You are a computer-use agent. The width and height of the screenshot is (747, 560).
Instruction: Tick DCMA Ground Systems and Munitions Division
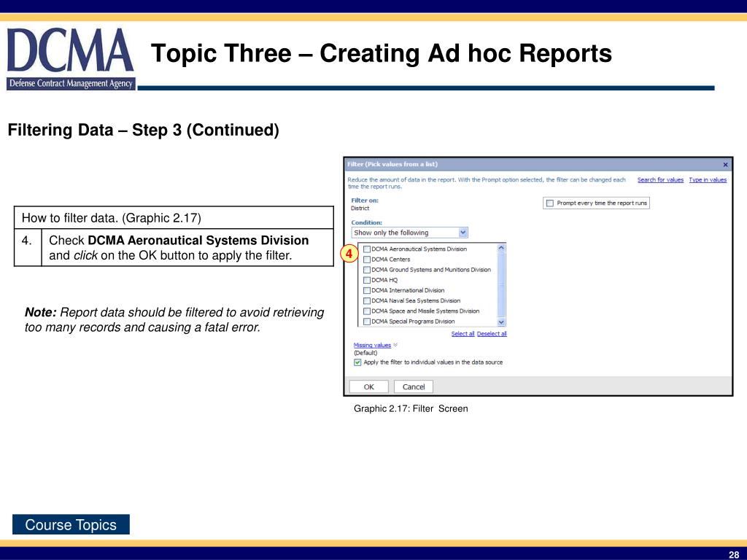coord(367,270)
